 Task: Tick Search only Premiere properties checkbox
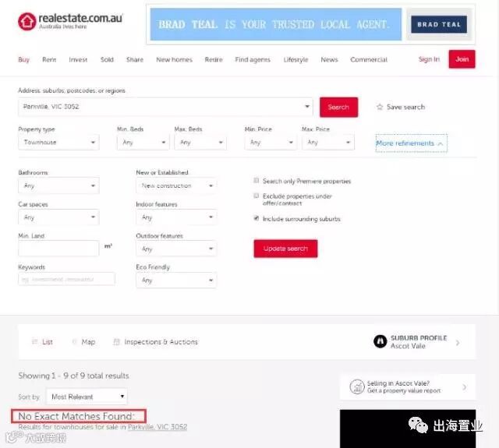point(257,181)
